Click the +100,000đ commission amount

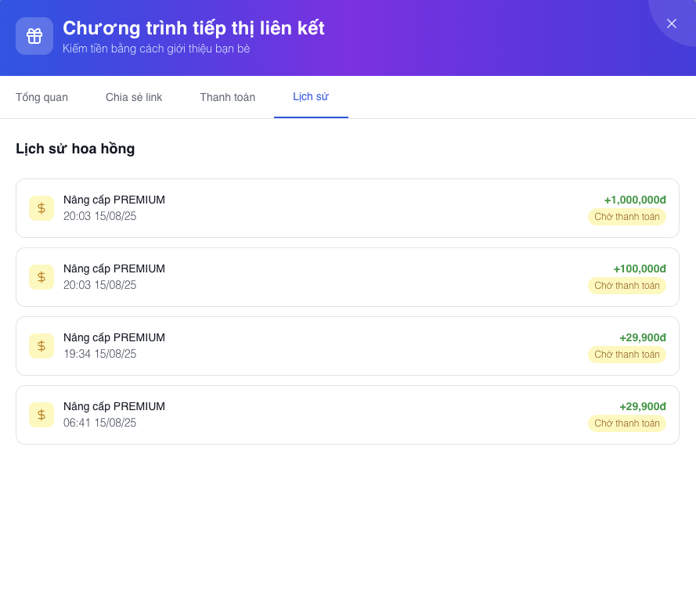[x=639, y=268]
